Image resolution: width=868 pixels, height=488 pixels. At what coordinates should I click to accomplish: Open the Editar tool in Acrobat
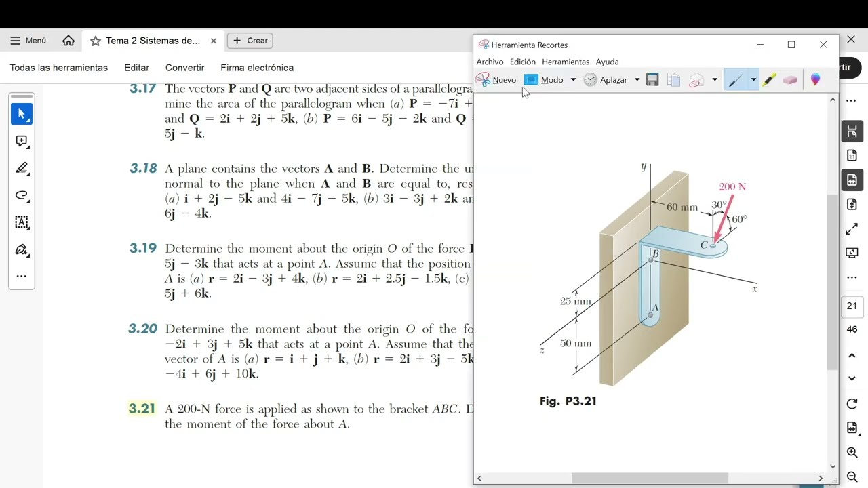[x=137, y=68]
